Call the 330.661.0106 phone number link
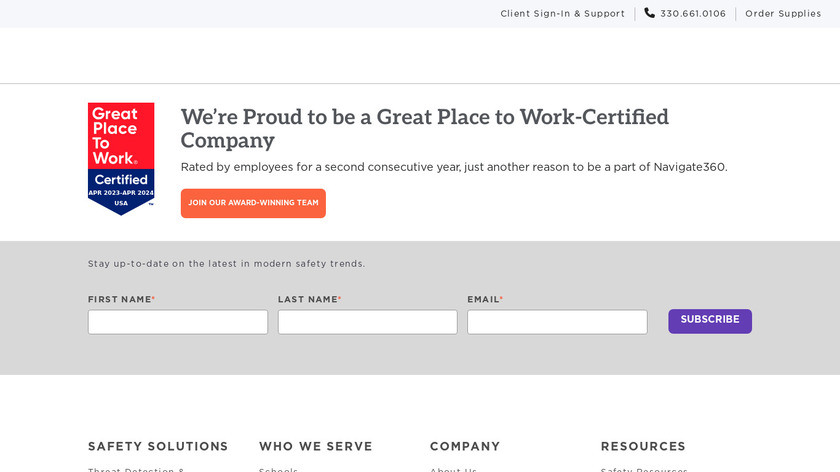This screenshot has width=840, height=472. tap(692, 14)
